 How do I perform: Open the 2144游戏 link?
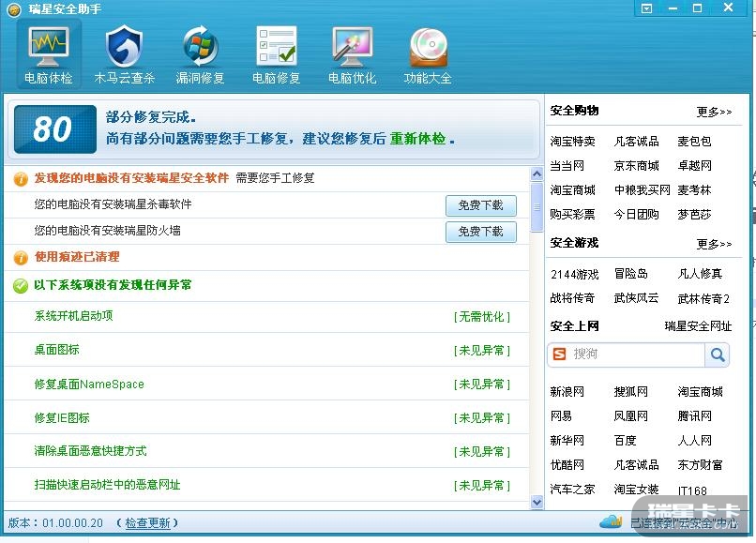coord(574,275)
